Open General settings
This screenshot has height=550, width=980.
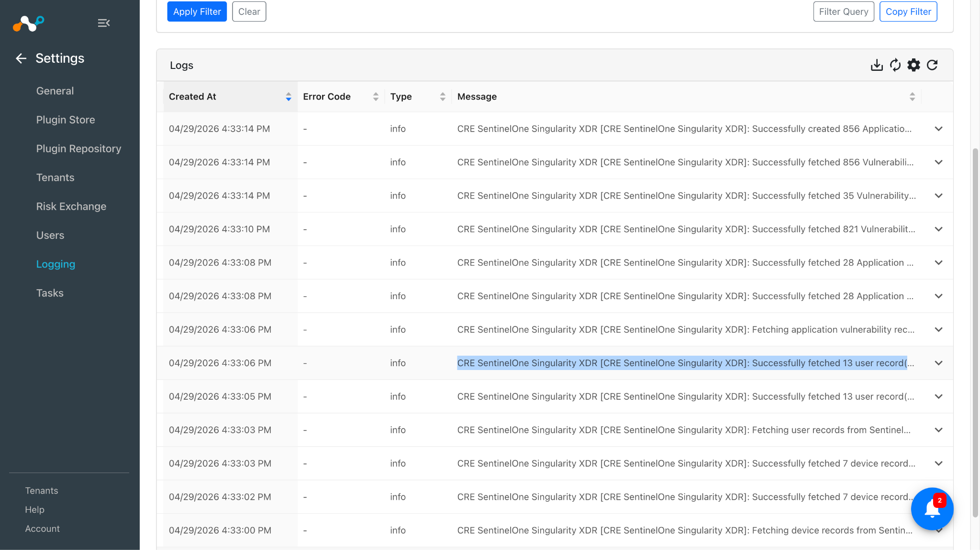(x=55, y=91)
